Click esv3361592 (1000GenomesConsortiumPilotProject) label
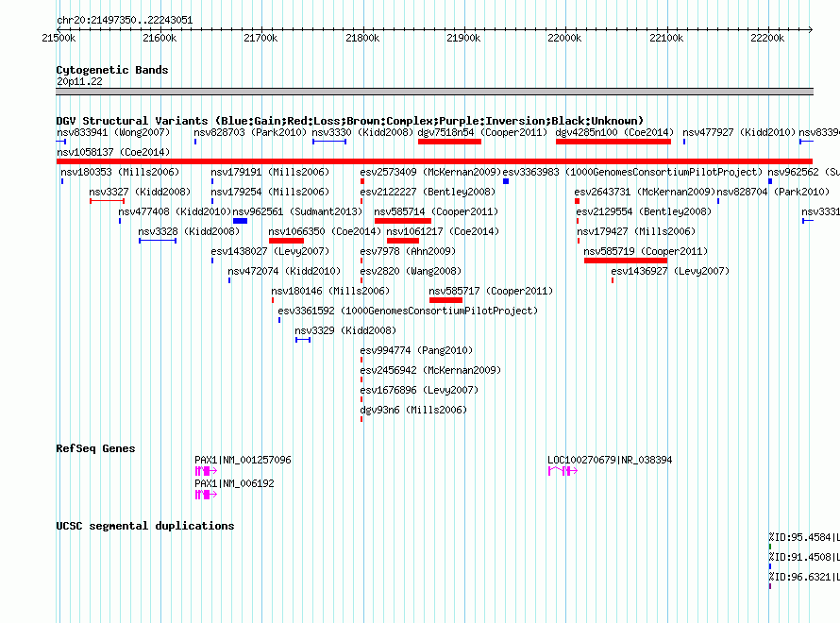840x623 pixels. coord(408,311)
